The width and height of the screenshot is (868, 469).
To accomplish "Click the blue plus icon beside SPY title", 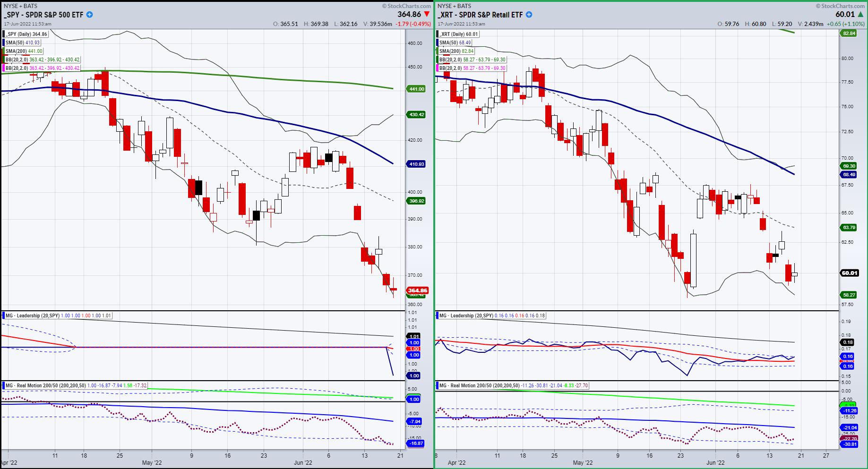I will [90, 15].
